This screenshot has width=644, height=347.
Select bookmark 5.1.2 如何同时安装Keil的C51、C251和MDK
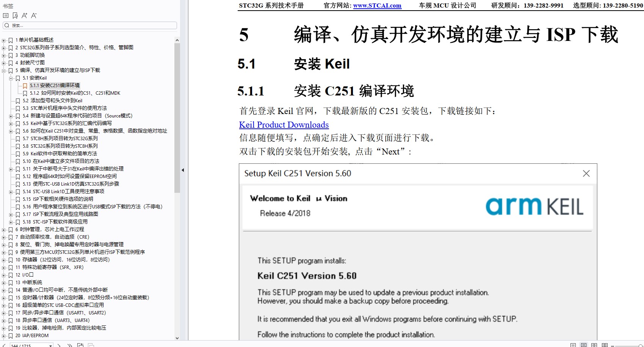click(75, 93)
